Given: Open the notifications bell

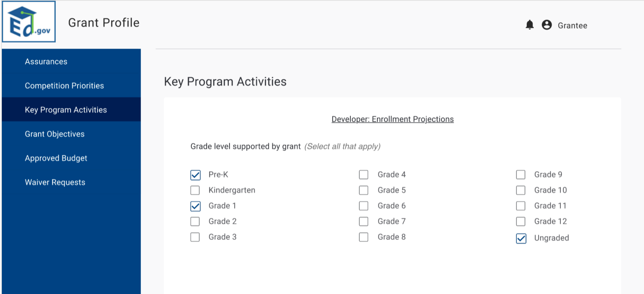Looking at the screenshot, I should pyautogui.click(x=529, y=25).
